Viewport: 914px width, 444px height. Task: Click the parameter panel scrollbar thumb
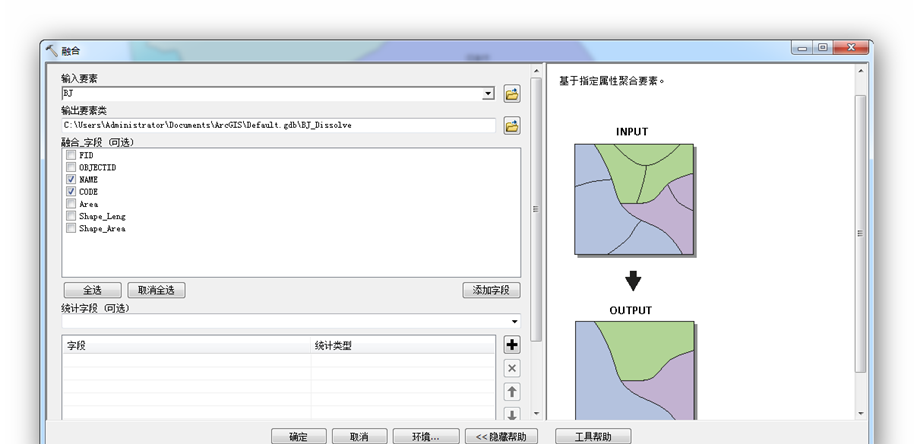pos(536,209)
